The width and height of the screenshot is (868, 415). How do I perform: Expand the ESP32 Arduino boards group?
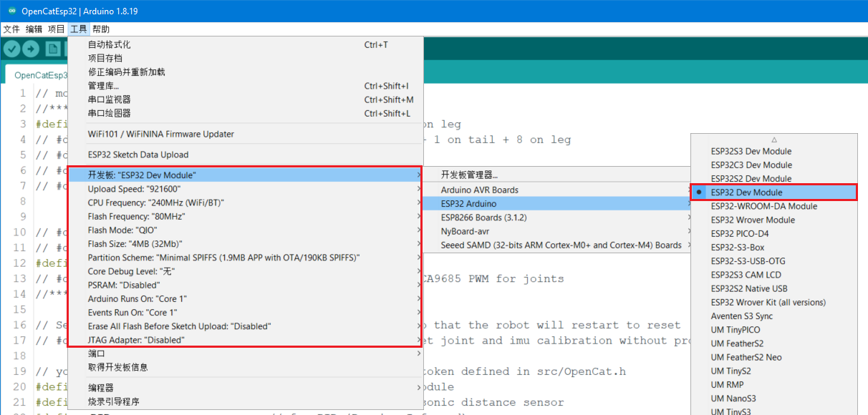click(x=558, y=203)
